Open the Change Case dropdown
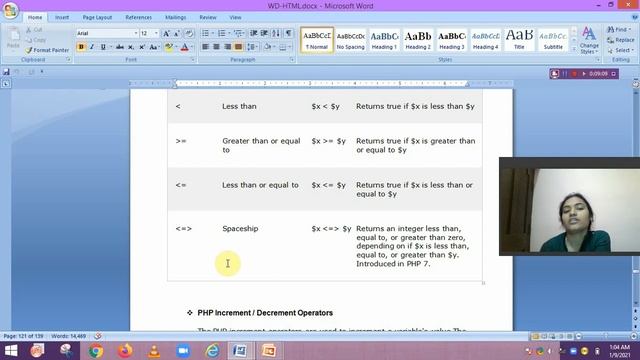Viewport: 640px width, 360px height. (154, 47)
